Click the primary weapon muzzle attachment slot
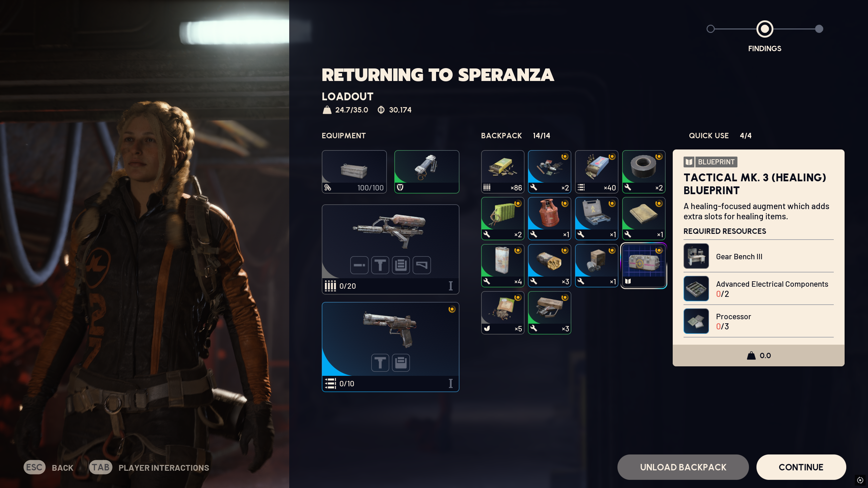Screen dimensions: 868x488 click(x=359, y=265)
